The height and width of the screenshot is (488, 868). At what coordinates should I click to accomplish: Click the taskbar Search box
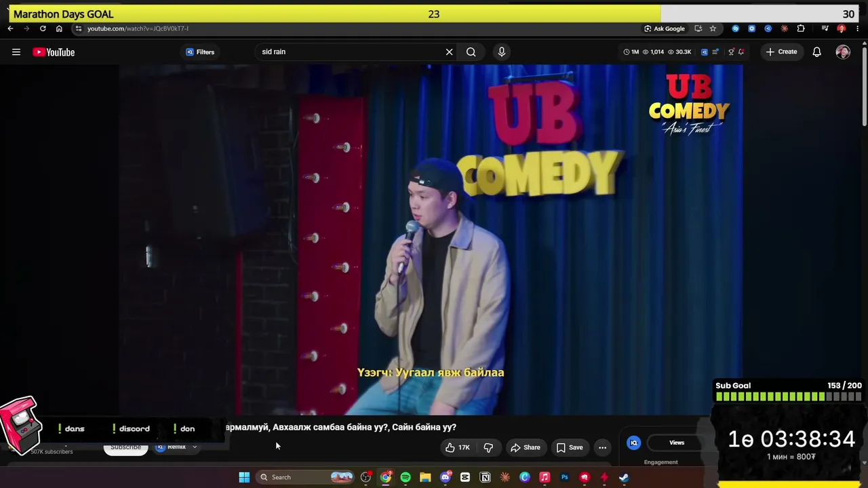point(306,477)
